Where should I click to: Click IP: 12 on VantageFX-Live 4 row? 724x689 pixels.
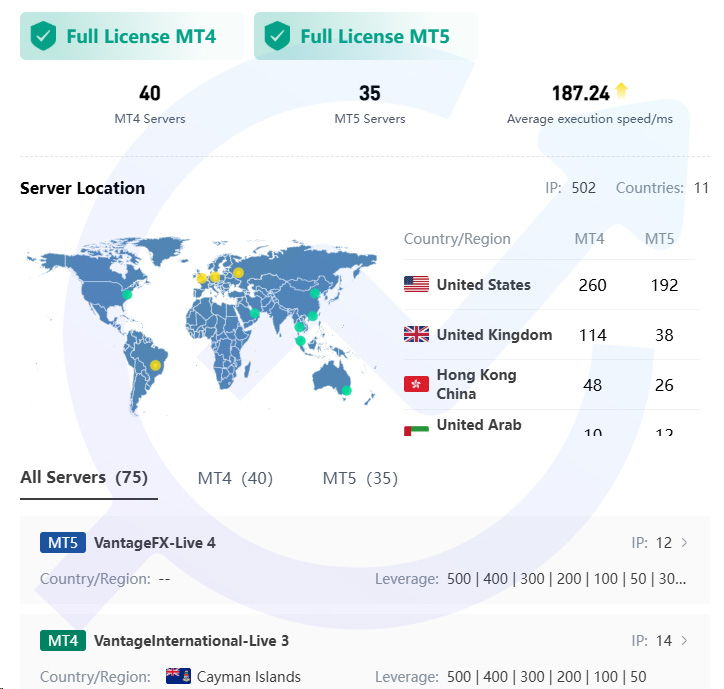point(652,543)
